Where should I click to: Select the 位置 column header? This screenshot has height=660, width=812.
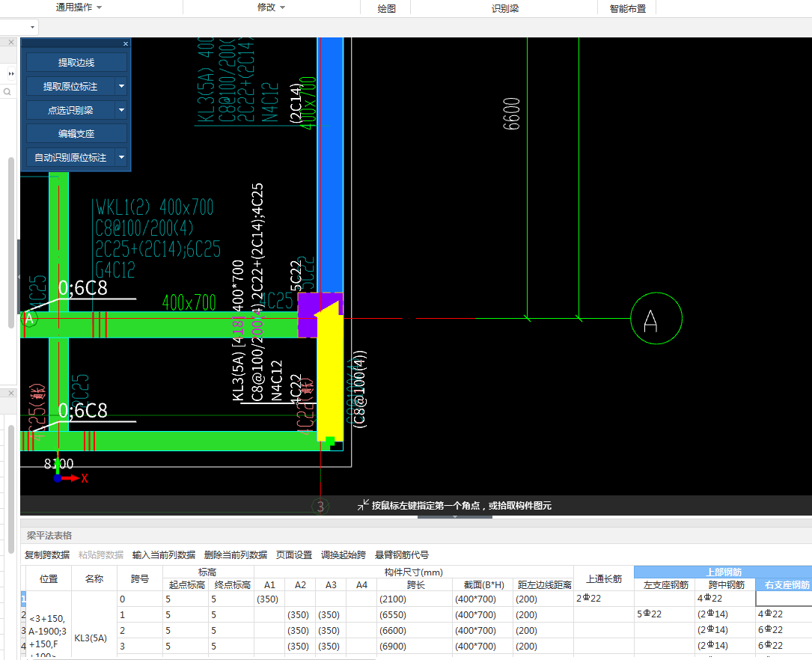[49, 578]
